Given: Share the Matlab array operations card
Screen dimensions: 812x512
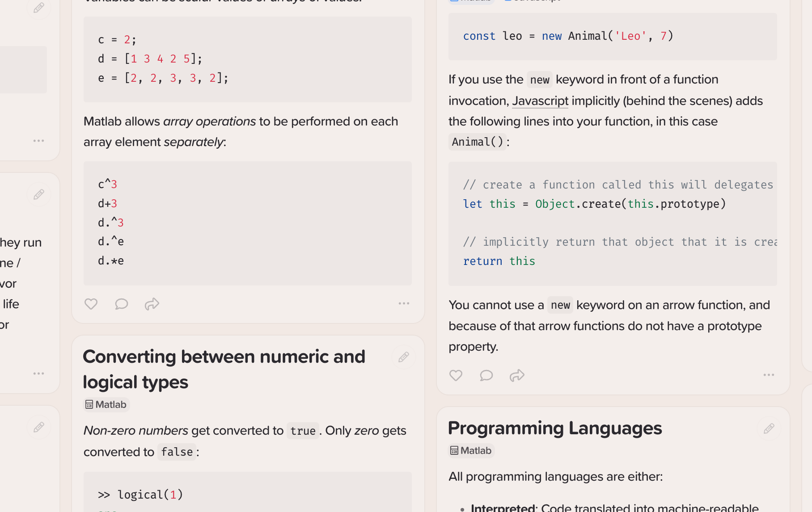Looking at the screenshot, I should coord(152,304).
